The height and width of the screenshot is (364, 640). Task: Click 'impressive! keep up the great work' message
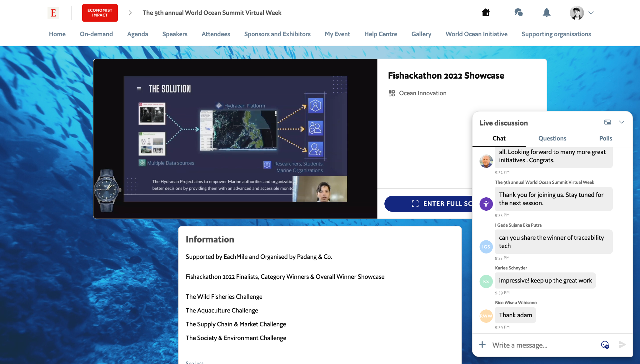click(545, 280)
